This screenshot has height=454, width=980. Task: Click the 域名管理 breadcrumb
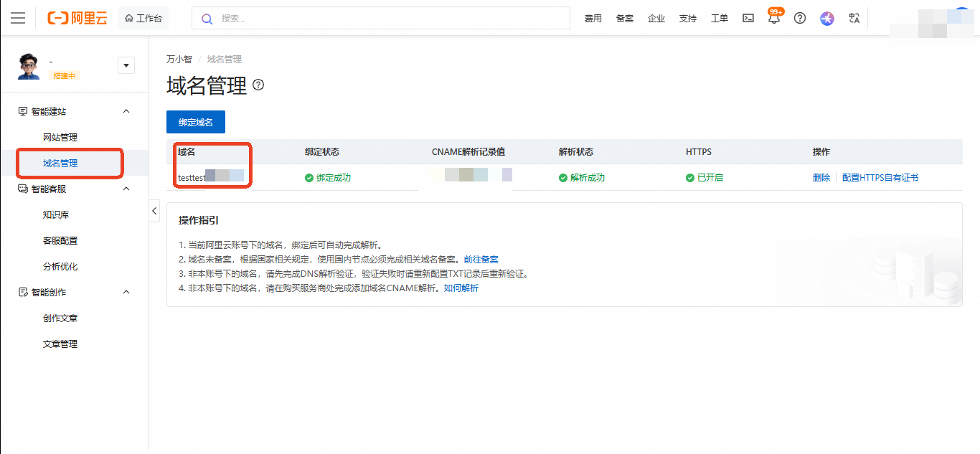pyautogui.click(x=225, y=60)
